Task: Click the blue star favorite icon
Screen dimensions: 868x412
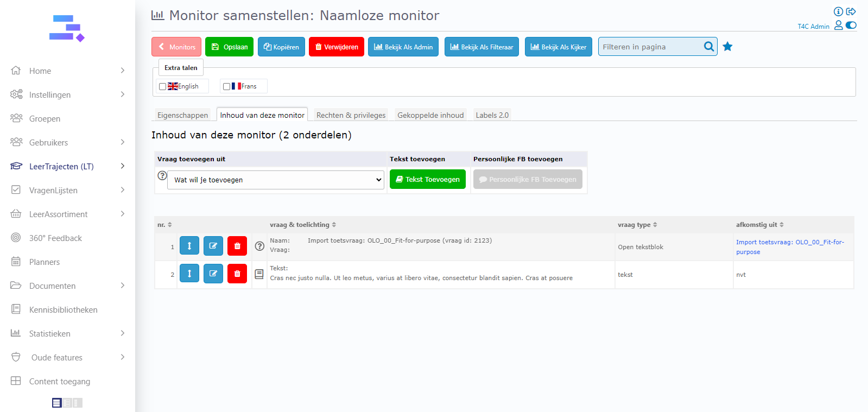Action: 727,47
